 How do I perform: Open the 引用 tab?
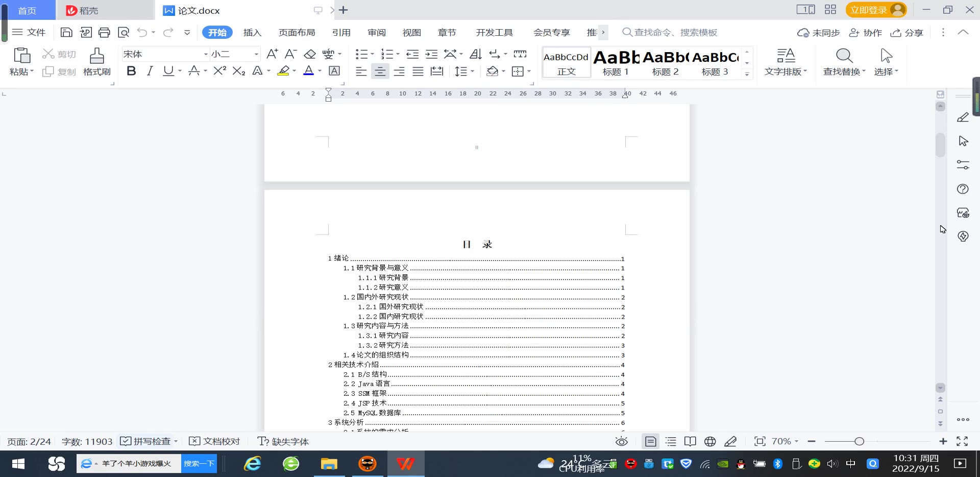coord(341,33)
